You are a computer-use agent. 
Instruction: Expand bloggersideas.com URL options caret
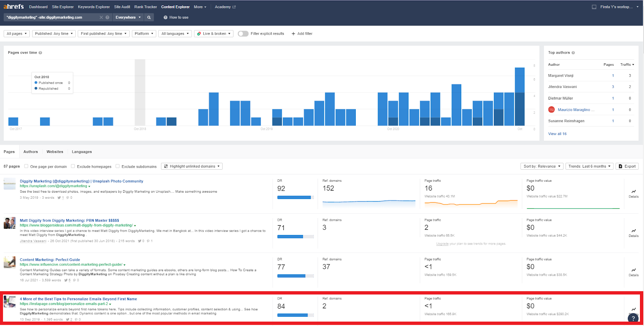[x=135, y=226]
